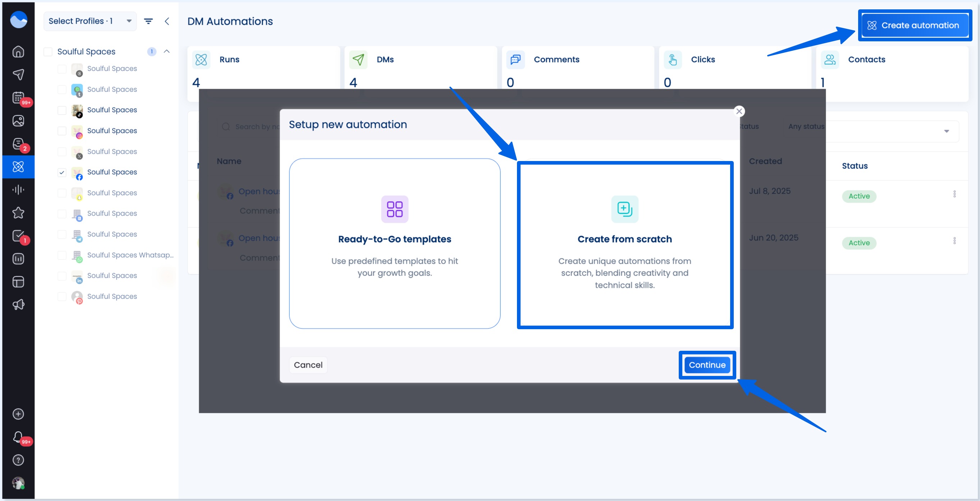
Task: Uncheck the selected Facebook Soulful Spaces profile
Action: tap(61, 173)
